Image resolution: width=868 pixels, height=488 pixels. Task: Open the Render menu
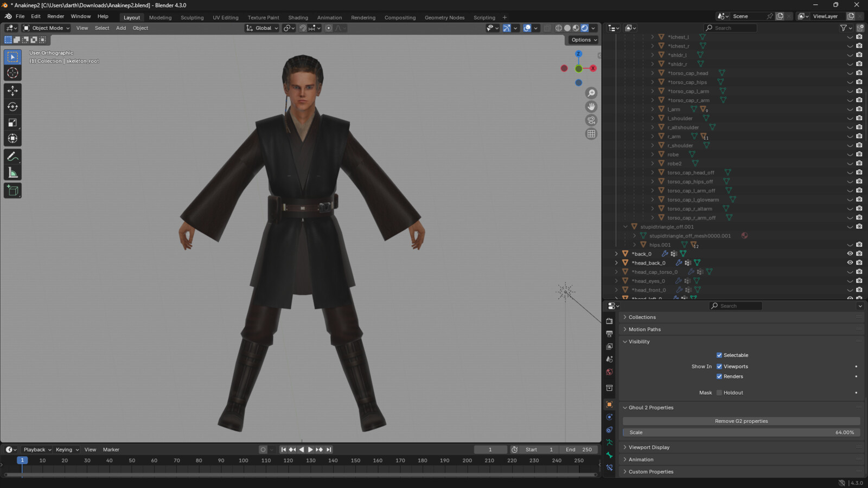[x=55, y=16]
